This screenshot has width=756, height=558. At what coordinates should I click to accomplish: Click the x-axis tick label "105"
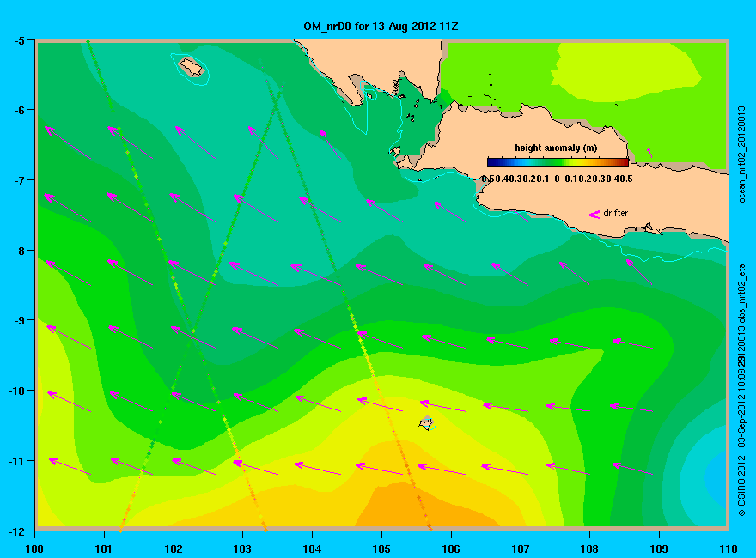381,549
